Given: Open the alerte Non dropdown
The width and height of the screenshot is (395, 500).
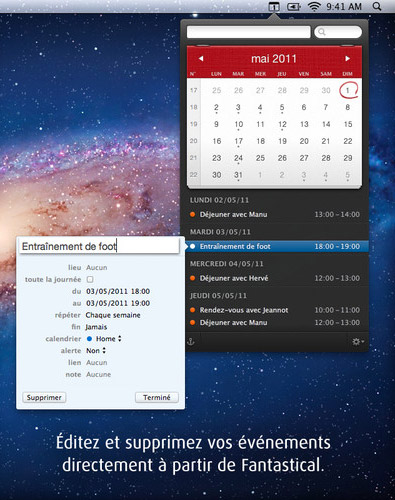Looking at the screenshot, I should pyautogui.click(x=96, y=351).
